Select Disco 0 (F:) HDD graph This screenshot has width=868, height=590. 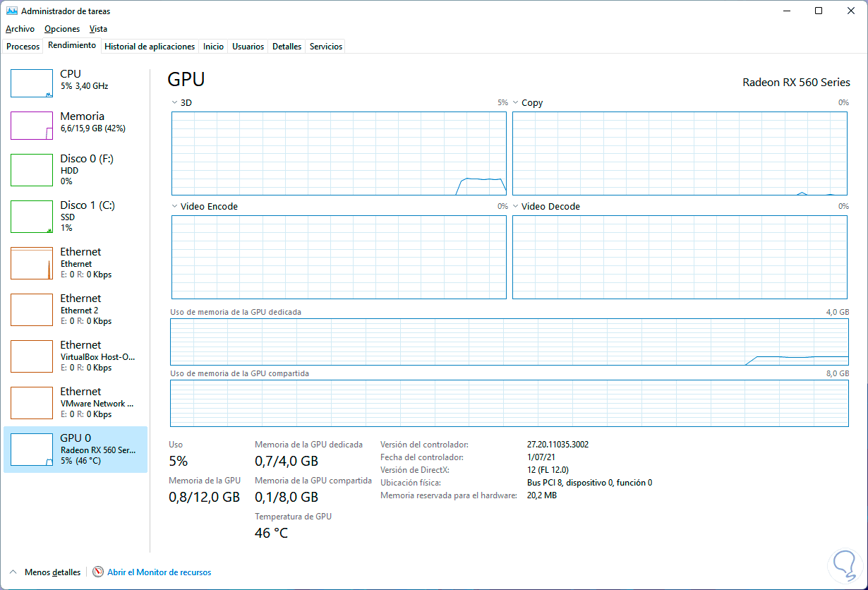[x=32, y=170]
